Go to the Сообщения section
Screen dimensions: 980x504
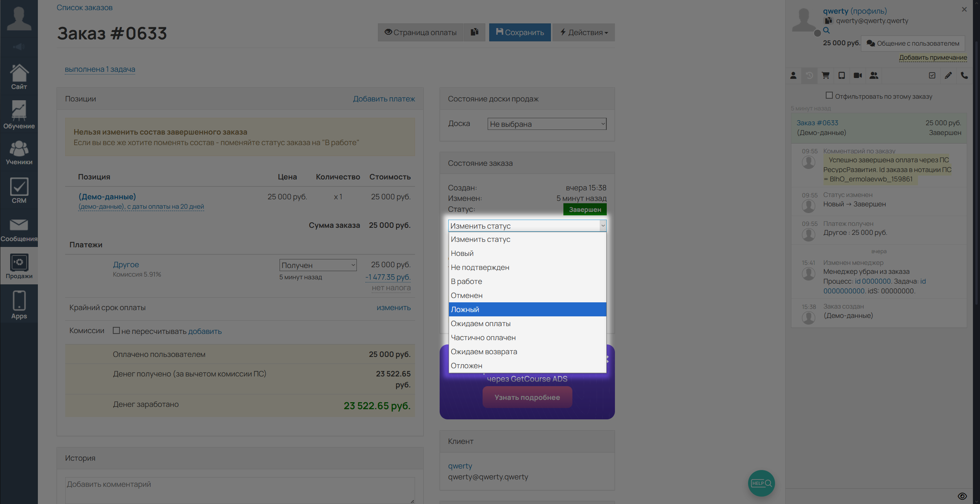tap(19, 230)
